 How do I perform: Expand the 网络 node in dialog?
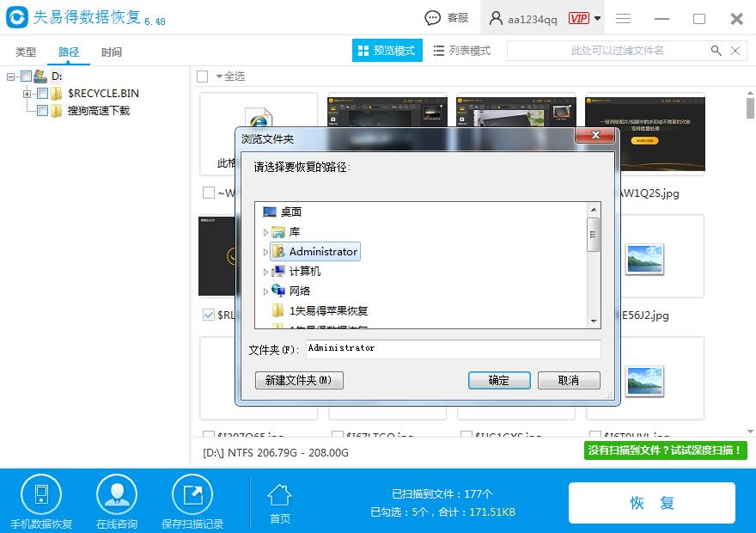click(265, 291)
